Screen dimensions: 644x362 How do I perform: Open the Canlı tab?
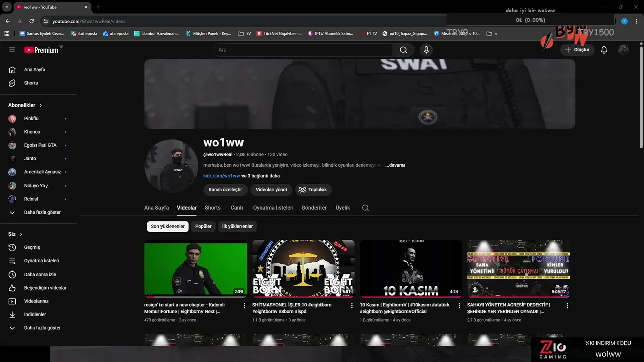(x=237, y=208)
